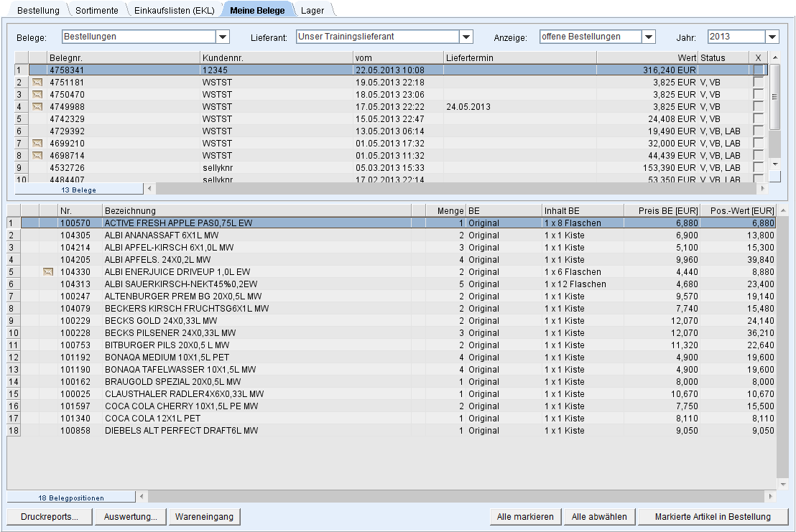Expand the Lieferant supplier dropdown
796x532 pixels.
tap(466, 37)
